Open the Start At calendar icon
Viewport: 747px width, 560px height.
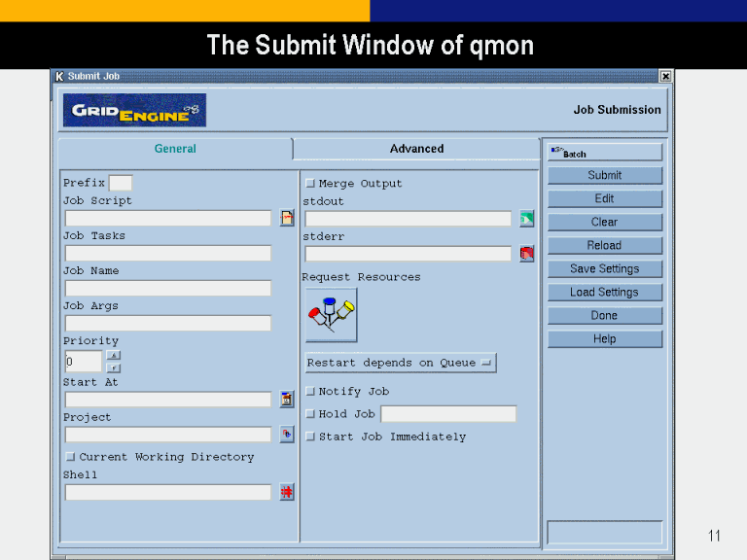pyautogui.click(x=286, y=399)
